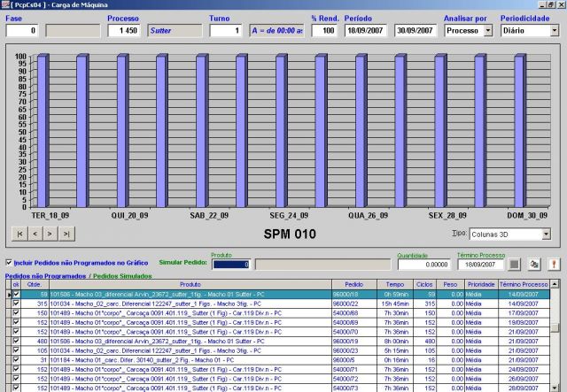Go to first chart page

(19, 234)
